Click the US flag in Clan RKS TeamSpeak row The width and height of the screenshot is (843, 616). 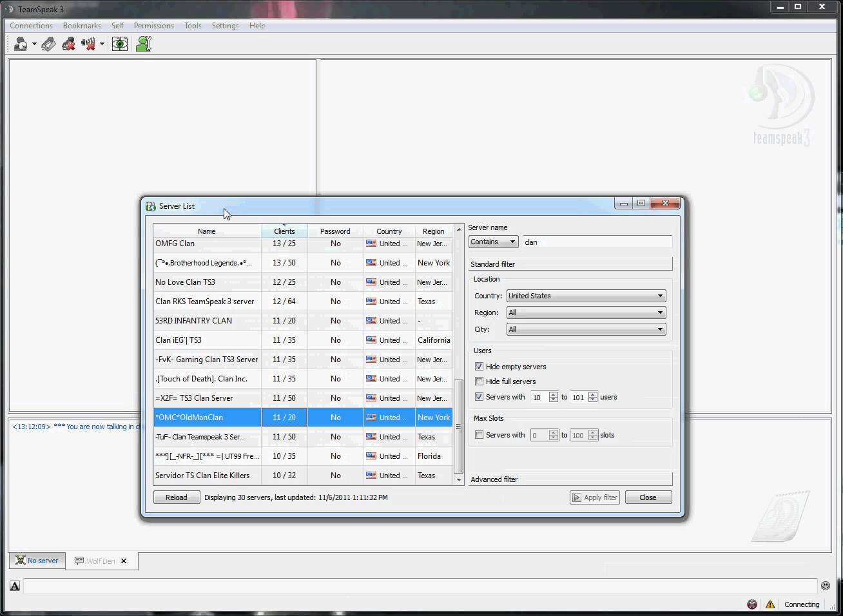[371, 302]
